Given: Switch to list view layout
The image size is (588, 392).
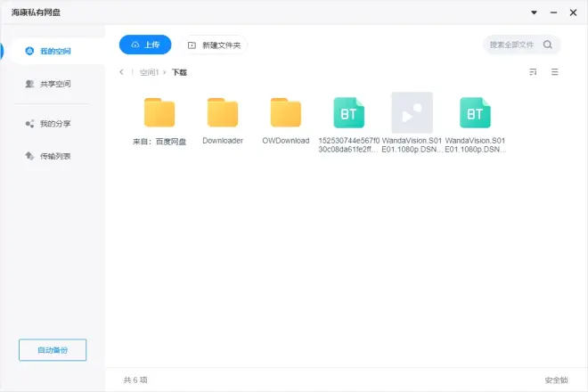Looking at the screenshot, I should tap(555, 72).
